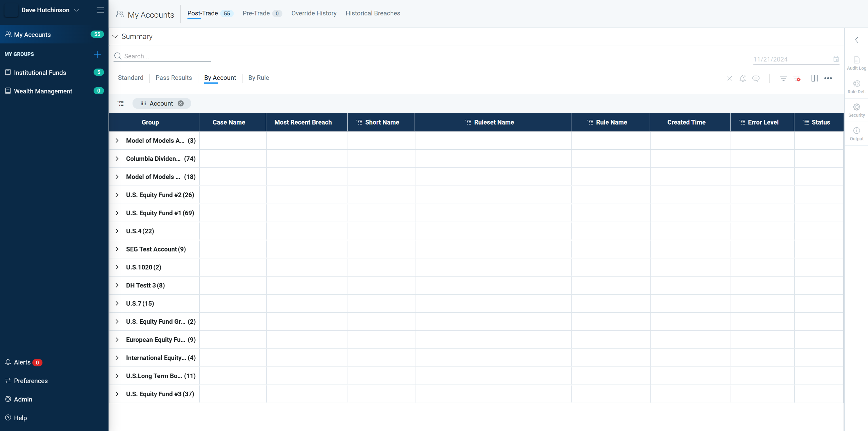The height and width of the screenshot is (431, 868).
Task: Add a new group with plus icon
Action: click(98, 54)
